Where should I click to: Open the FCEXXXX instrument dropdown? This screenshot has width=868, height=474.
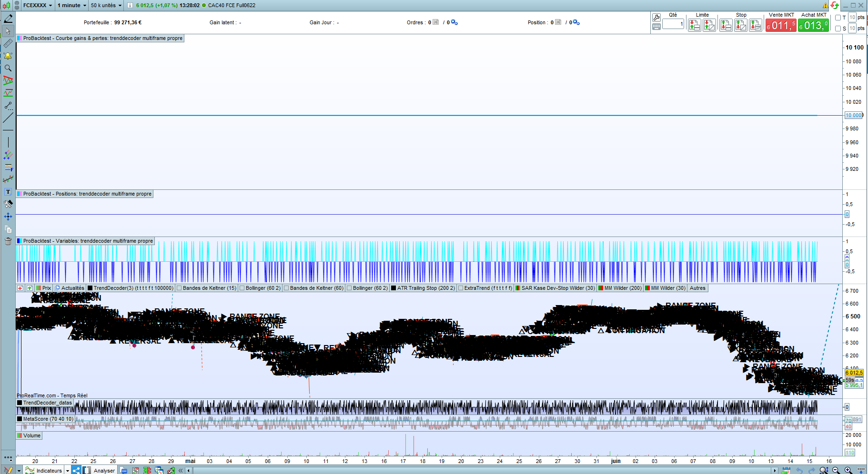pos(37,5)
